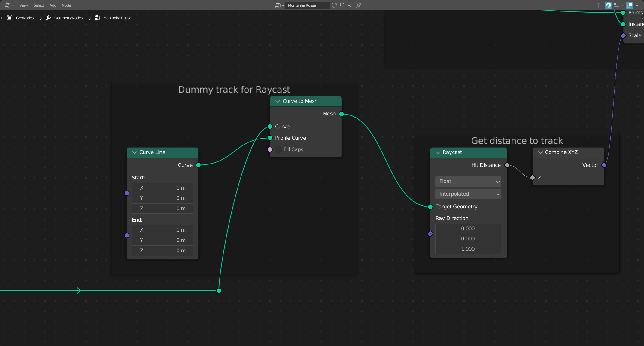Click the editor type icon top-left corner
The image size is (644, 346).
(8, 5)
